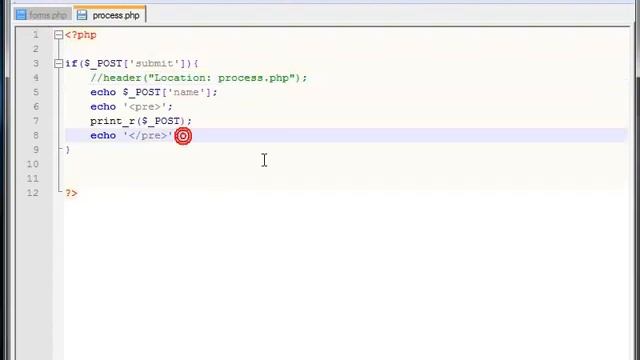This screenshot has width=640, height=360.
Task: Click line number 4 in the margin
Action: pos(36,78)
